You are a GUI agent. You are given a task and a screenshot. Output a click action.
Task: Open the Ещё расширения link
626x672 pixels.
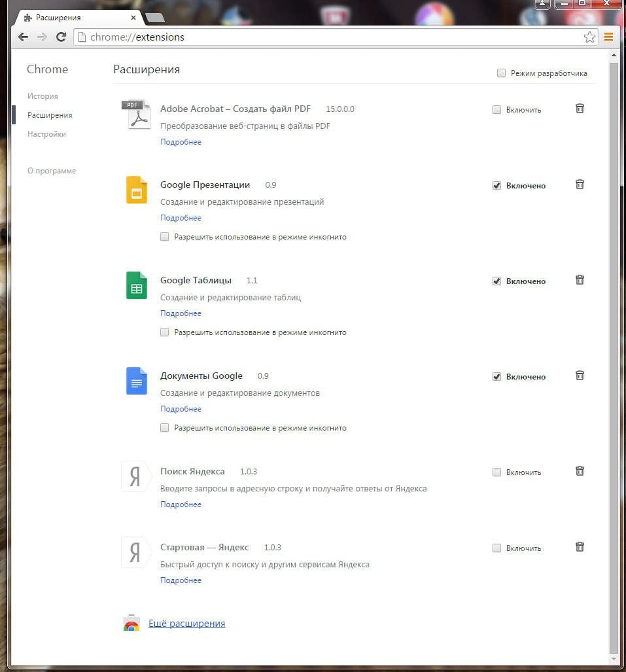click(x=186, y=624)
